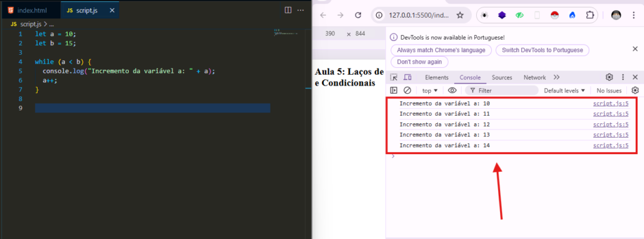644x239 pixels.
Task: Close the DevTools panel
Action: pyautogui.click(x=635, y=77)
